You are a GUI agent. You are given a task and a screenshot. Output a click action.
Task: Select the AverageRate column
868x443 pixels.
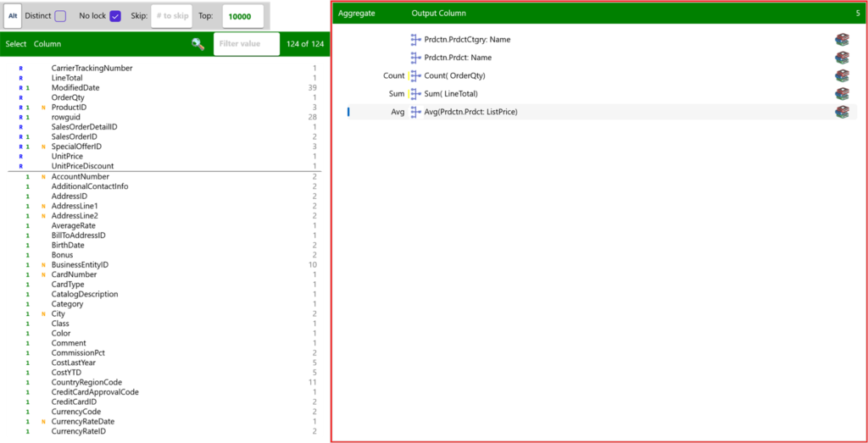pyautogui.click(x=73, y=225)
